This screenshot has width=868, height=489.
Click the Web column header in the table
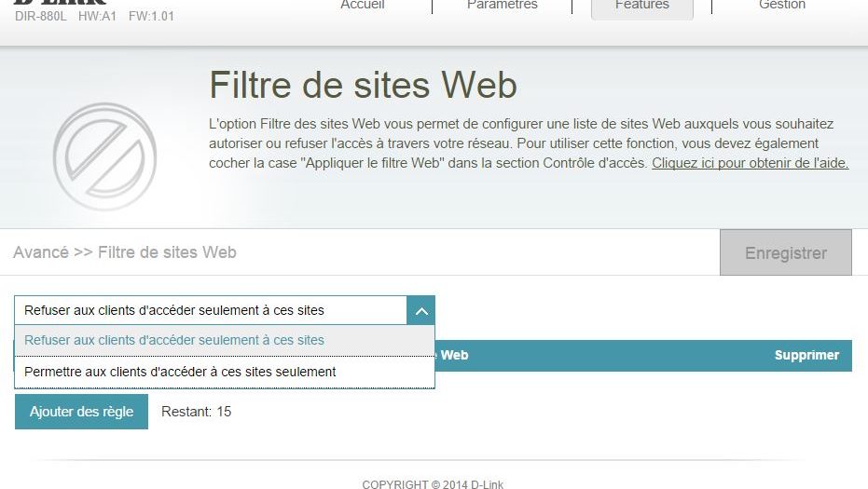tap(454, 355)
